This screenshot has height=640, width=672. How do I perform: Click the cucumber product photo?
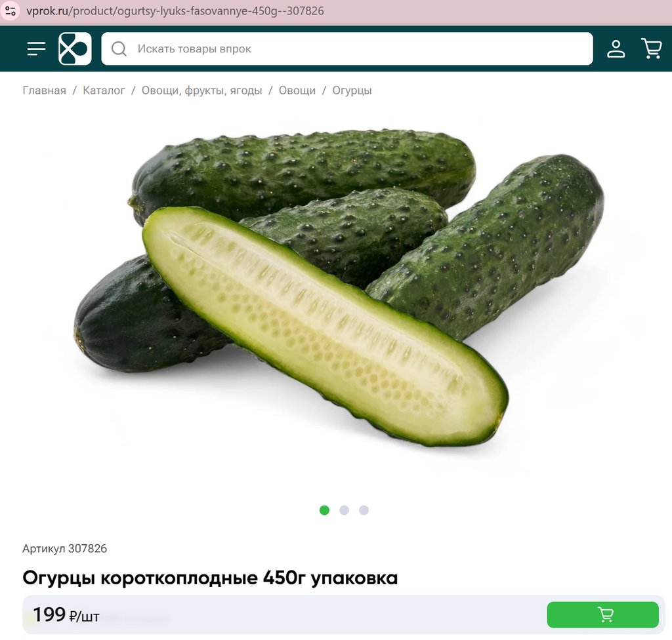pos(339,288)
